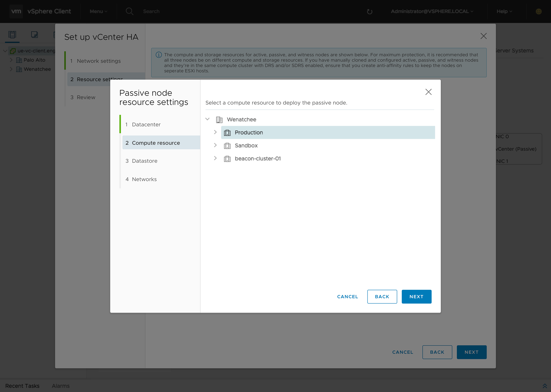This screenshot has height=392, width=551.
Task: Expand the Sandbox cluster node
Action: click(215, 145)
